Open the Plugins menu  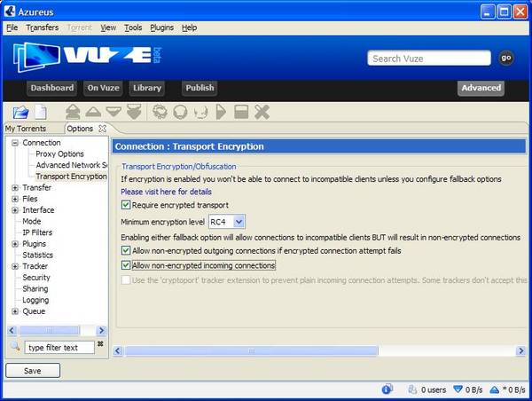[x=162, y=28]
